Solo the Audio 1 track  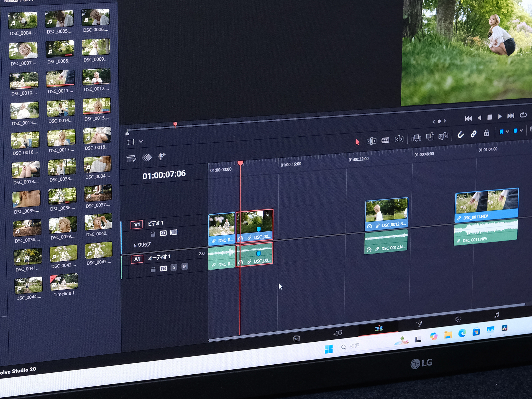coord(174,267)
